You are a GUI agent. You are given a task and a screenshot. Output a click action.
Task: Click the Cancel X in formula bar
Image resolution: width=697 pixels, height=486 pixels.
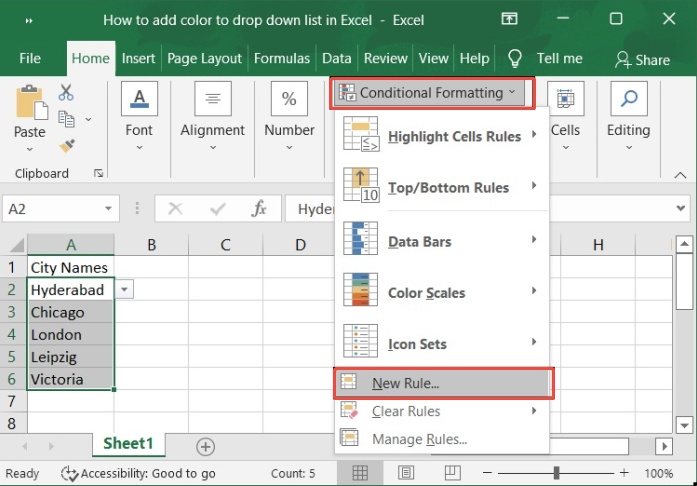(176, 208)
